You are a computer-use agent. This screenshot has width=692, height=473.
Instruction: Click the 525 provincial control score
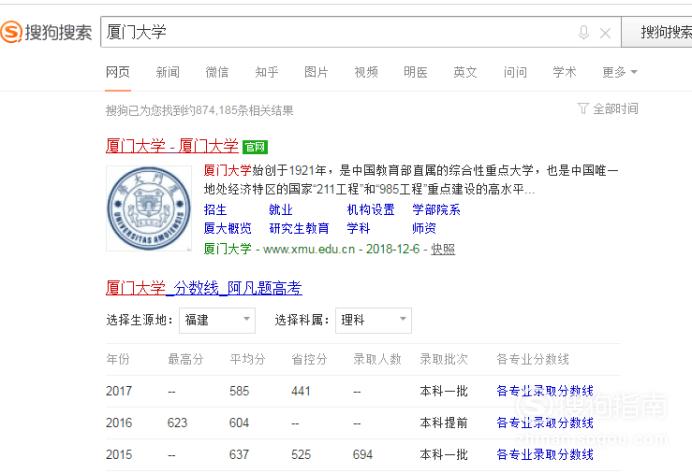(x=301, y=454)
